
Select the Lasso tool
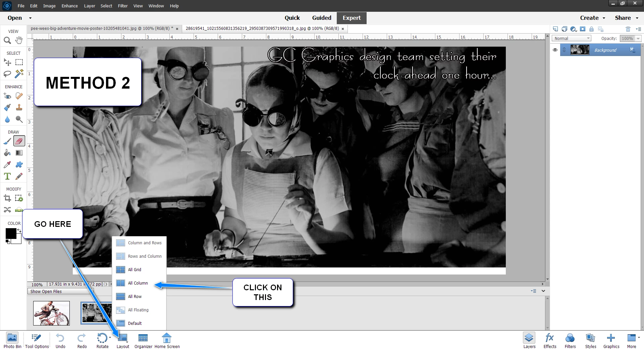(7, 74)
